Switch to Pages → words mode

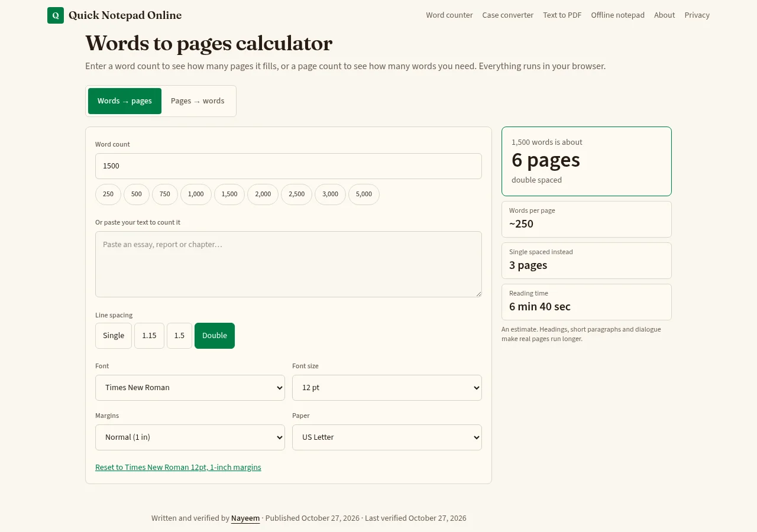tap(198, 101)
